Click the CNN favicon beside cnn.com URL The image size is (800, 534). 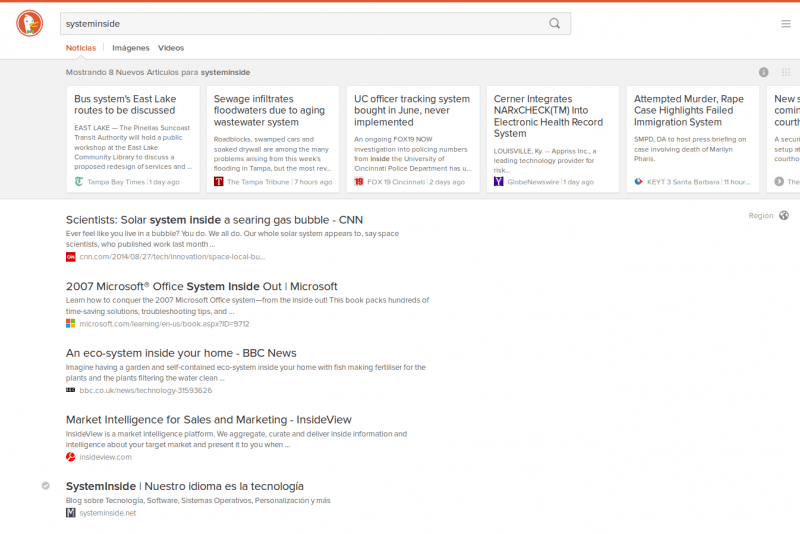pyautogui.click(x=70, y=257)
